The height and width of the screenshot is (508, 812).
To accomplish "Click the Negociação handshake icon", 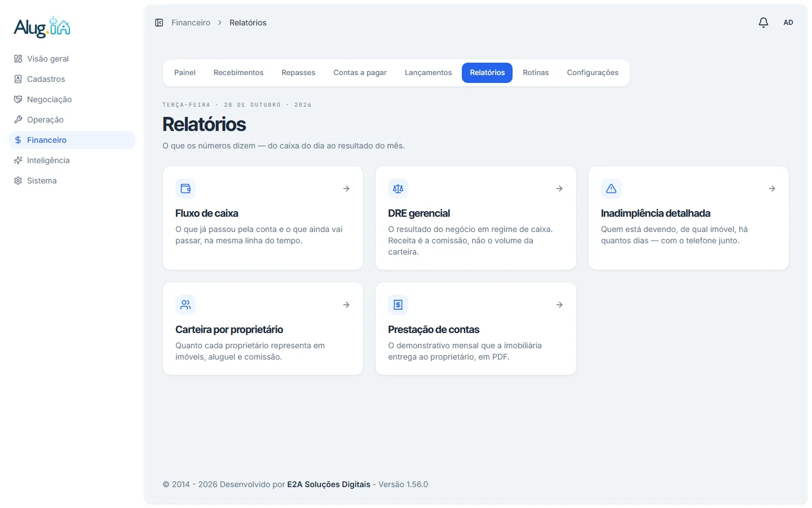I will pos(18,99).
